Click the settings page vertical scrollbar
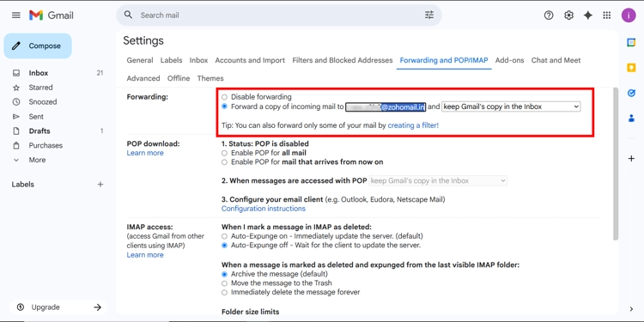This screenshot has width=644, height=322. click(615, 163)
